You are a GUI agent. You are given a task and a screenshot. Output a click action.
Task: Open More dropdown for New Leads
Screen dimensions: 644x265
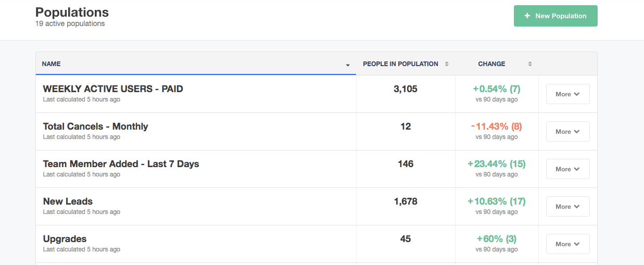pyautogui.click(x=567, y=207)
